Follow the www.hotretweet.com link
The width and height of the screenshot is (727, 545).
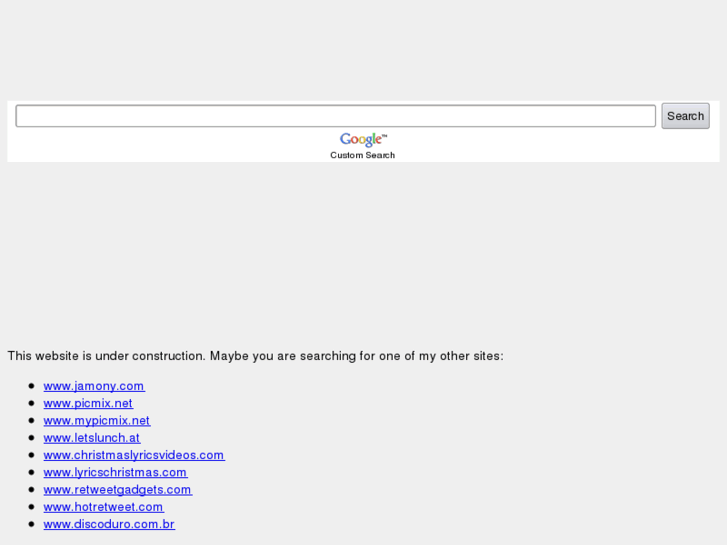103,507
